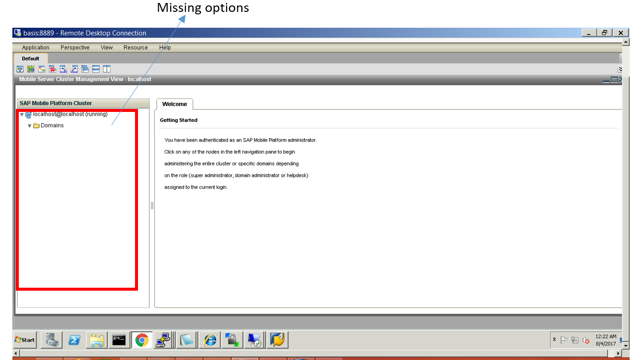
Task: Click the 'You have been authenticated' line
Action: (240, 140)
